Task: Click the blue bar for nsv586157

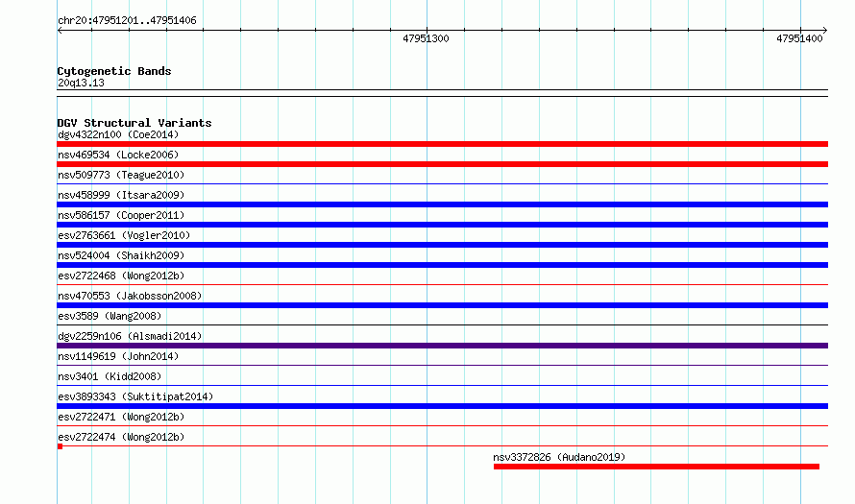Action: coord(442,225)
